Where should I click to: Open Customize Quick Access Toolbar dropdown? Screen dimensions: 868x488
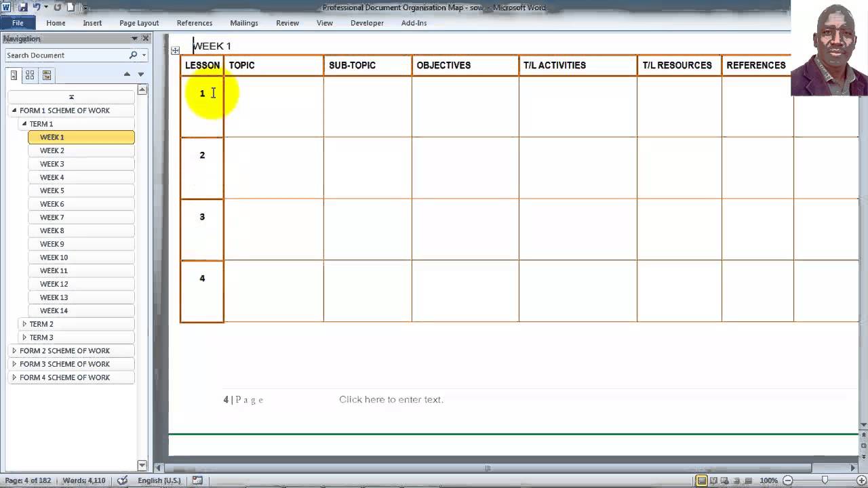[x=85, y=8]
